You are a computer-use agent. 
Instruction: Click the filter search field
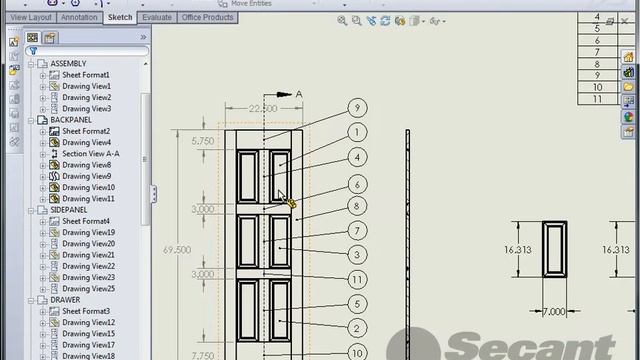[x=87, y=51]
